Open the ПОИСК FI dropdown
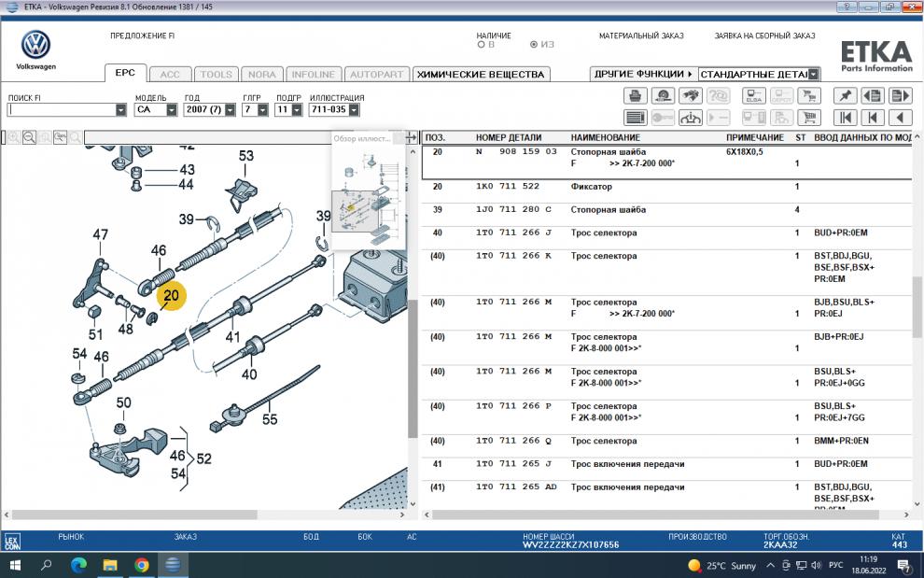The height and width of the screenshot is (578, 924). coord(120,109)
